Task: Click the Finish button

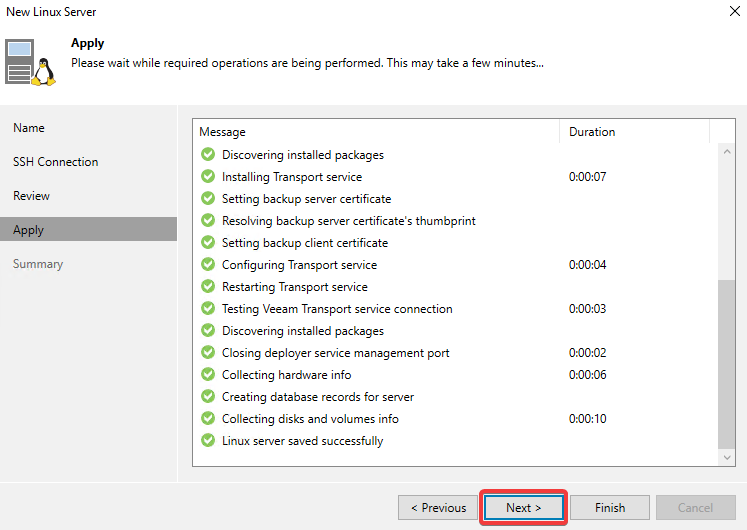Action: click(x=610, y=508)
